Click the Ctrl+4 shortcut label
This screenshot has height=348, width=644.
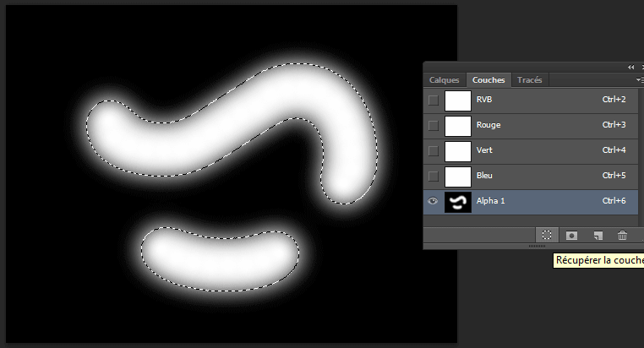click(x=614, y=150)
